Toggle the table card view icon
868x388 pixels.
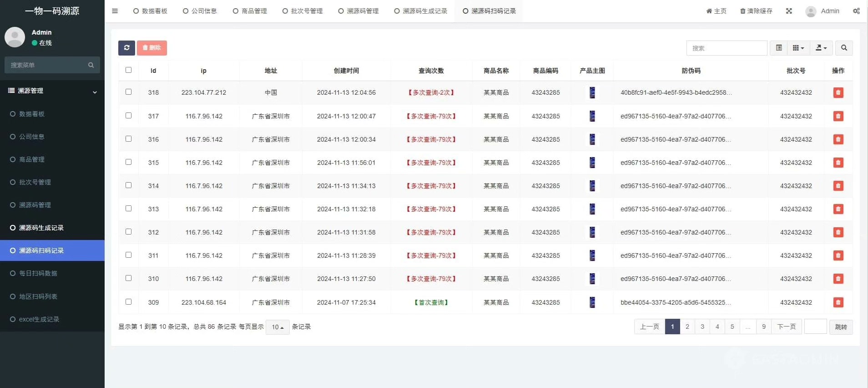(x=778, y=48)
